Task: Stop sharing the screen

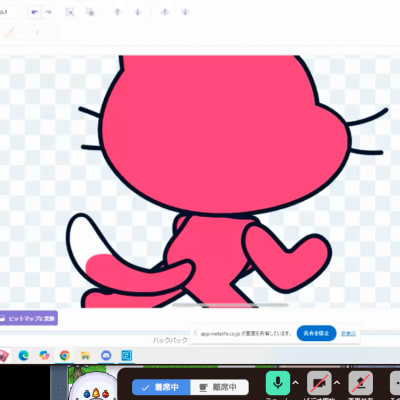Action: (x=316, y=333)
